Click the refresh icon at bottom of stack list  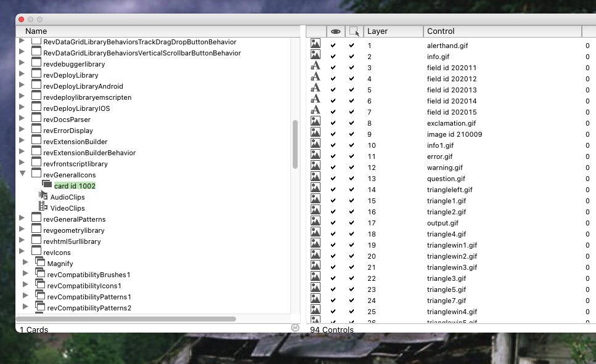295,328
